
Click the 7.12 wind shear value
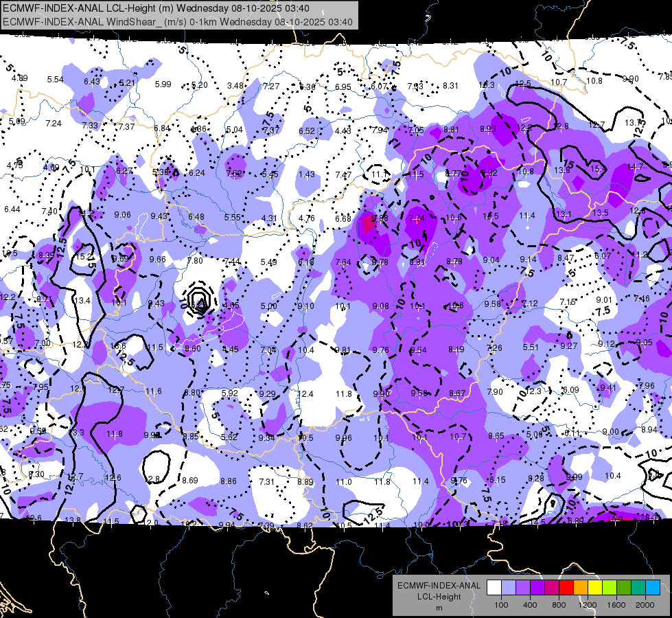coord(530,304)
